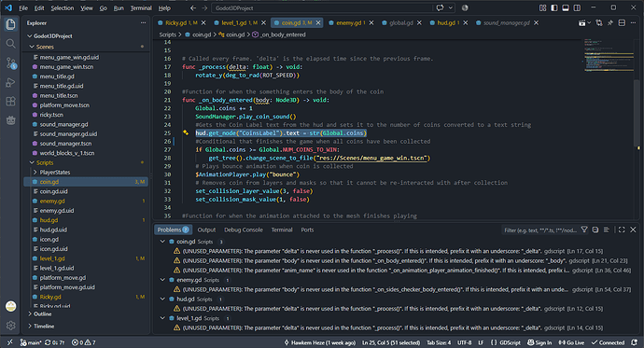Maximize the Problems panel size
The height and width of the screenshot is (348, 644).
coord(622,230)
